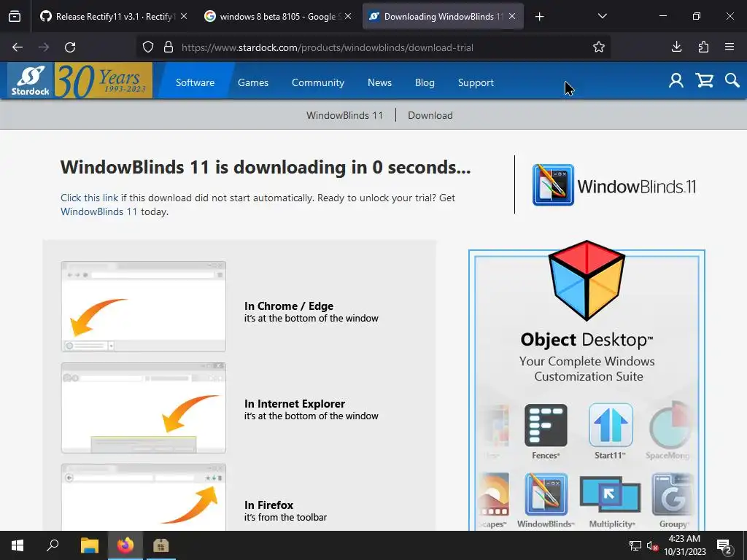Open Firefox View icon in tab bar
This screenshot has height=560, width=747.
(15, 16)
